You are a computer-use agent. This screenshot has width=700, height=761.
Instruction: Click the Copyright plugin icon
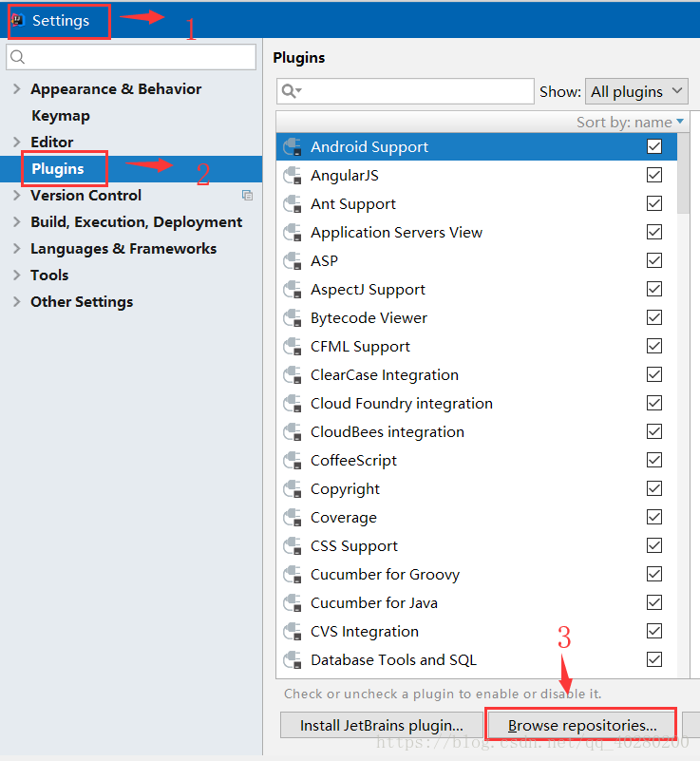coord(293,489)
